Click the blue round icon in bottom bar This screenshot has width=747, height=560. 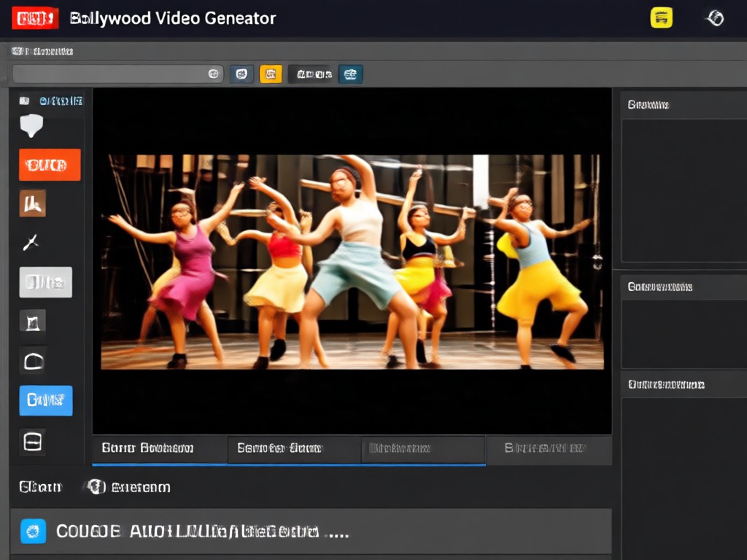pyautogui.click(x=34, y=531)
